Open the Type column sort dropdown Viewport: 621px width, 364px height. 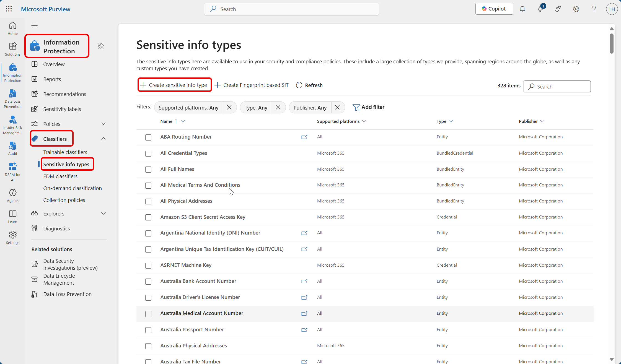(451, 121)
